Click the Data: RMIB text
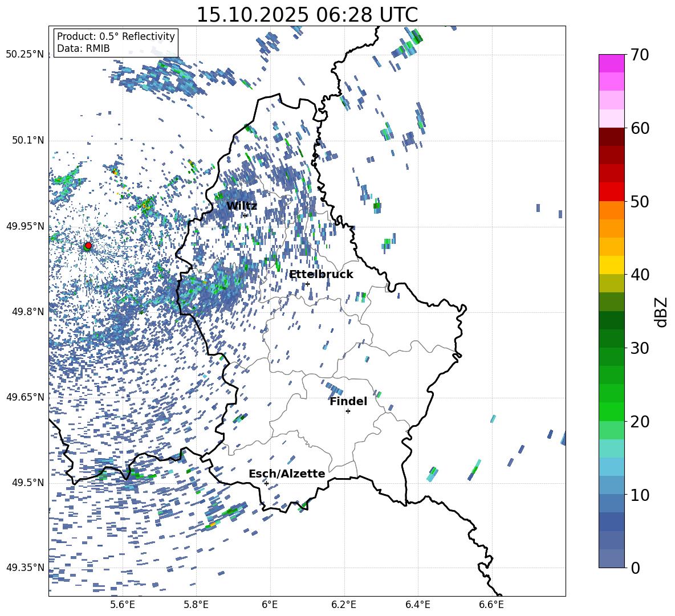 [x=83, y=48]
